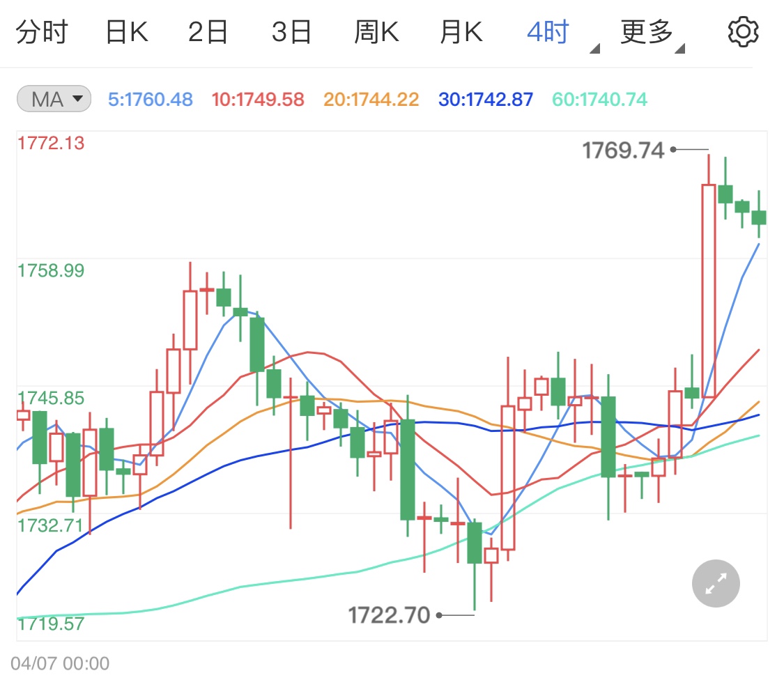Click the MA30 value 30:1742.87
Image resolution: width=784 pixels, height=680 pixels.
pos(486,100)
